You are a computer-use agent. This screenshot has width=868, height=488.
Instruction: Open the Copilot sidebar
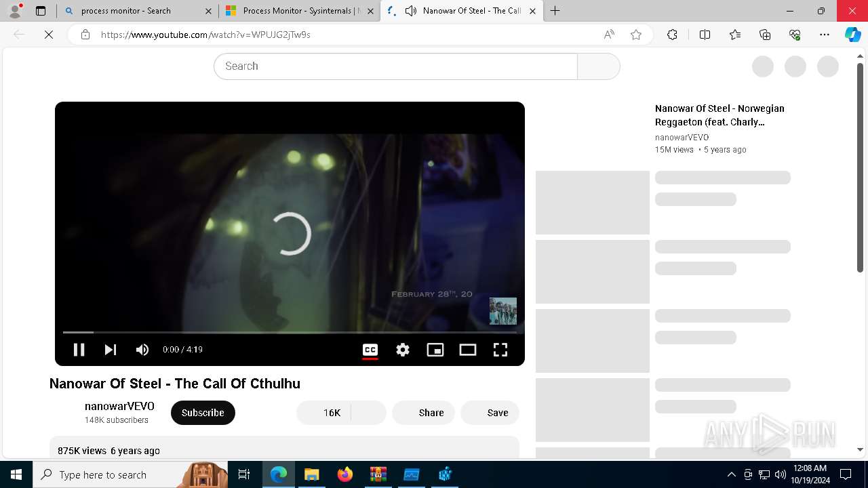click(853, 35)
